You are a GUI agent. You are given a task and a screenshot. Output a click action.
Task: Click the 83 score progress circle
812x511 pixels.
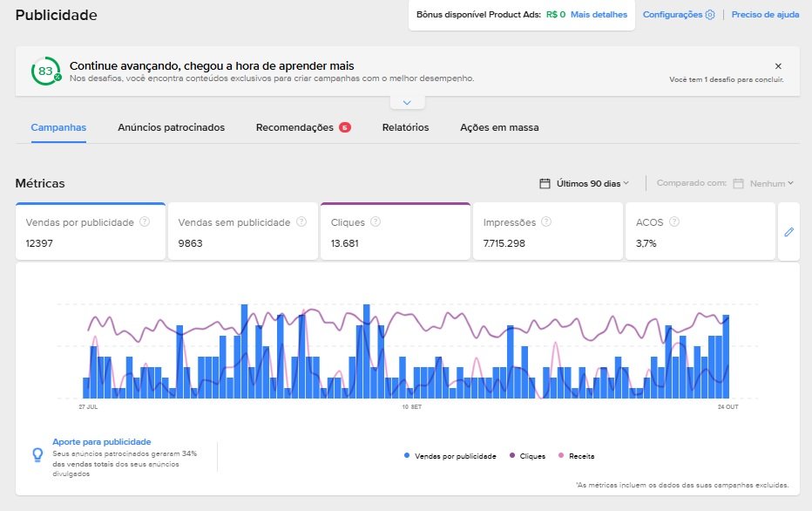coord(45,72)
